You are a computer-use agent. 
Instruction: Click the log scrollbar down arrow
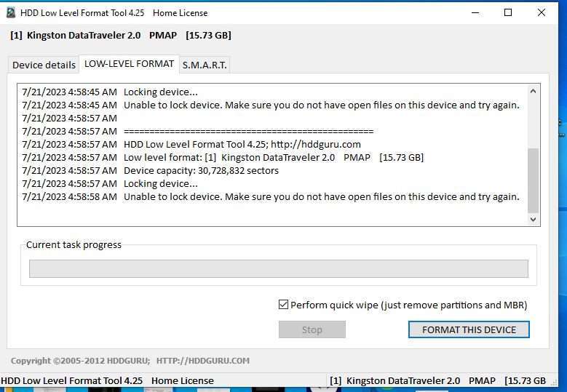pyautogui.click(x=533, y=220)
